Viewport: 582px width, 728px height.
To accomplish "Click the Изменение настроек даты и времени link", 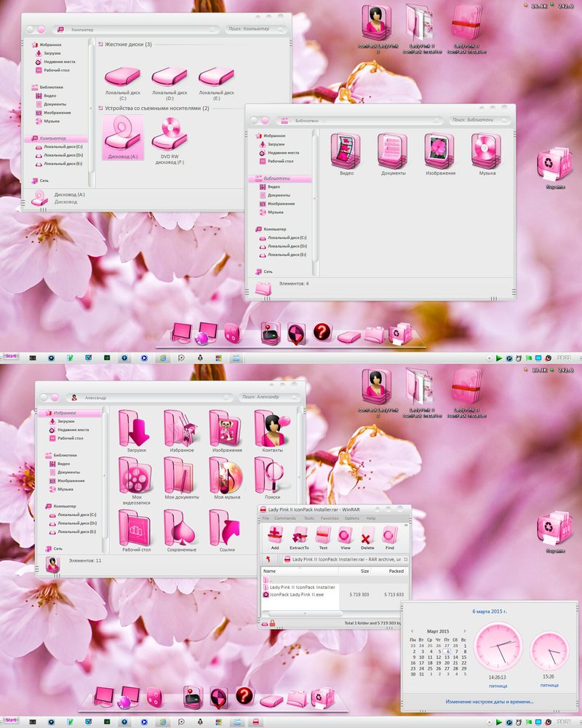I will tap(490, 701).
